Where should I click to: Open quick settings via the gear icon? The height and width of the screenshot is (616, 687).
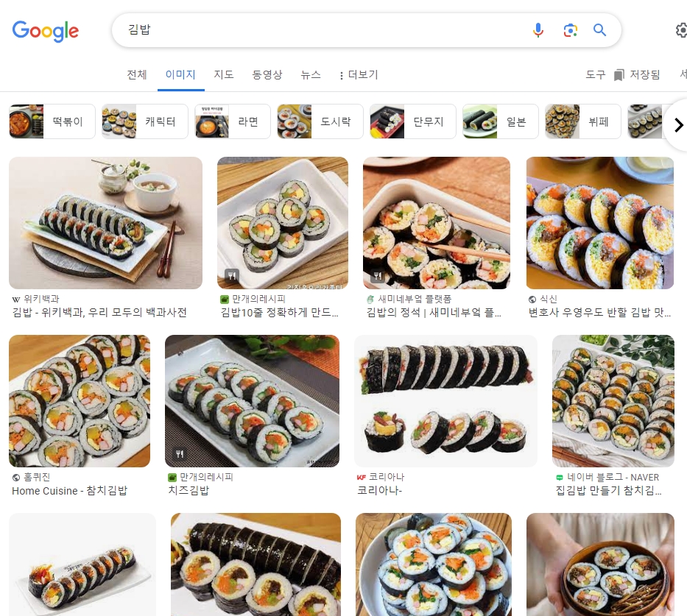[x=681, y=30]
